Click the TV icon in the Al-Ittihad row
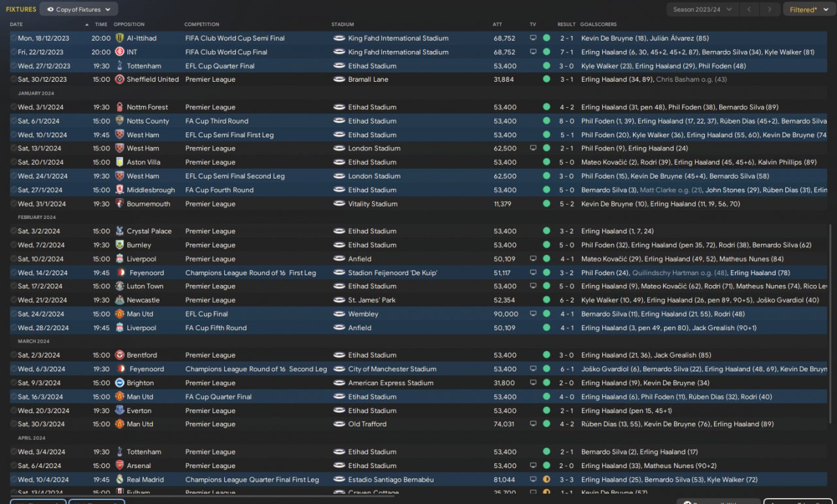The width and height of the screenshot is (837, 504). tap(533, 39)
